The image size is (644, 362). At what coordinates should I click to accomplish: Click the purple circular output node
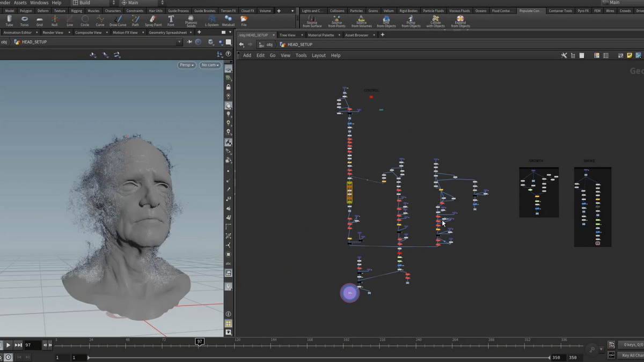coord(350,293)
